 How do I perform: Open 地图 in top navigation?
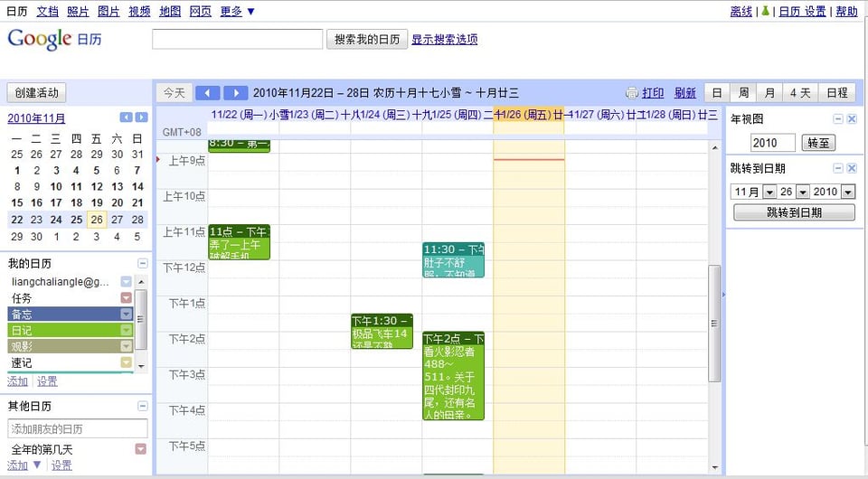click(x=170, y=11)
